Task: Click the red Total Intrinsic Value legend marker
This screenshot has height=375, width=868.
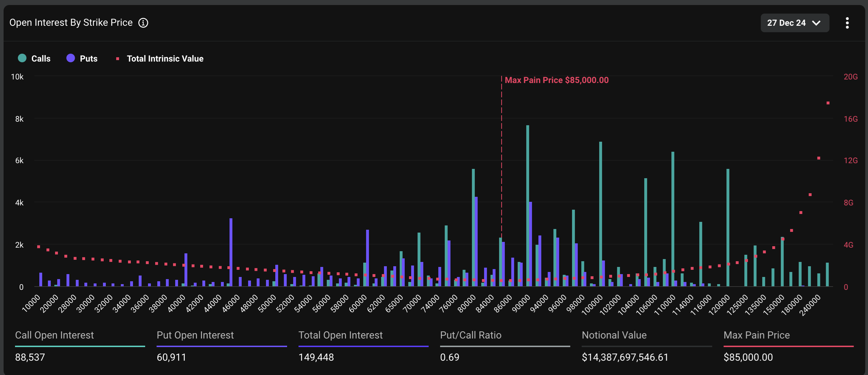Action: pyautogui.click(x=118, y=58)
